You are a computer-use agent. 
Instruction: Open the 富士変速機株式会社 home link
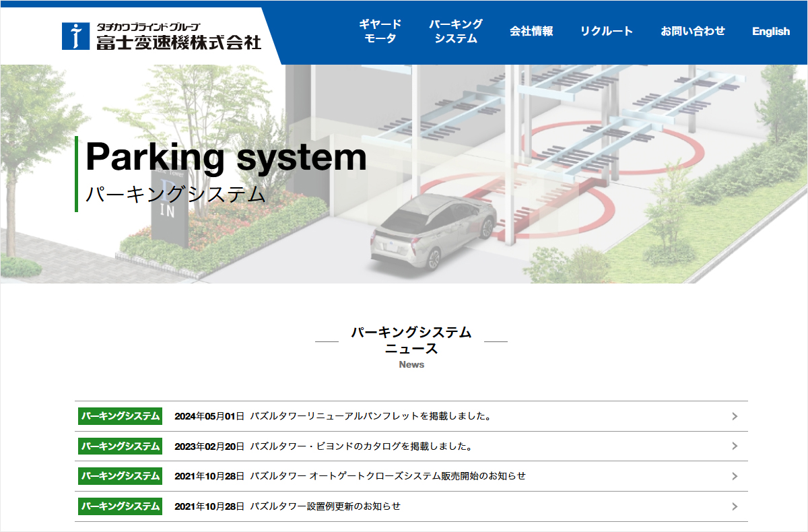(162, 36)
